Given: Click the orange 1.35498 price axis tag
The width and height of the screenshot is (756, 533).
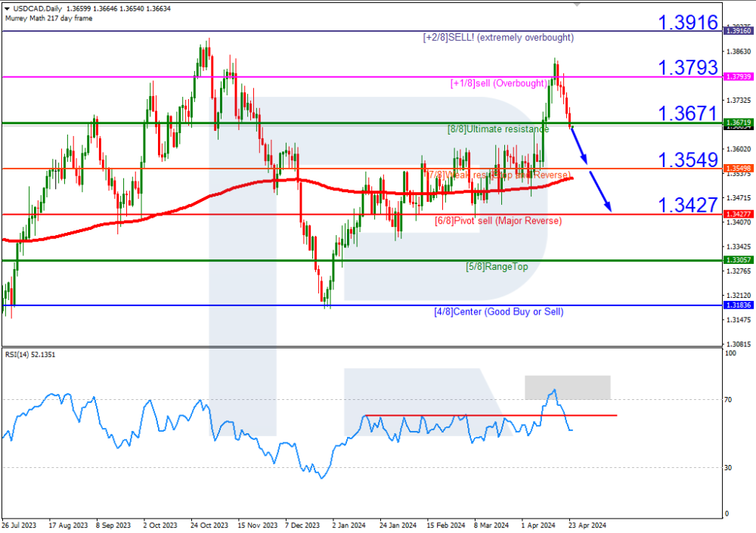Looking at the screenshot, I should (737, 168).
